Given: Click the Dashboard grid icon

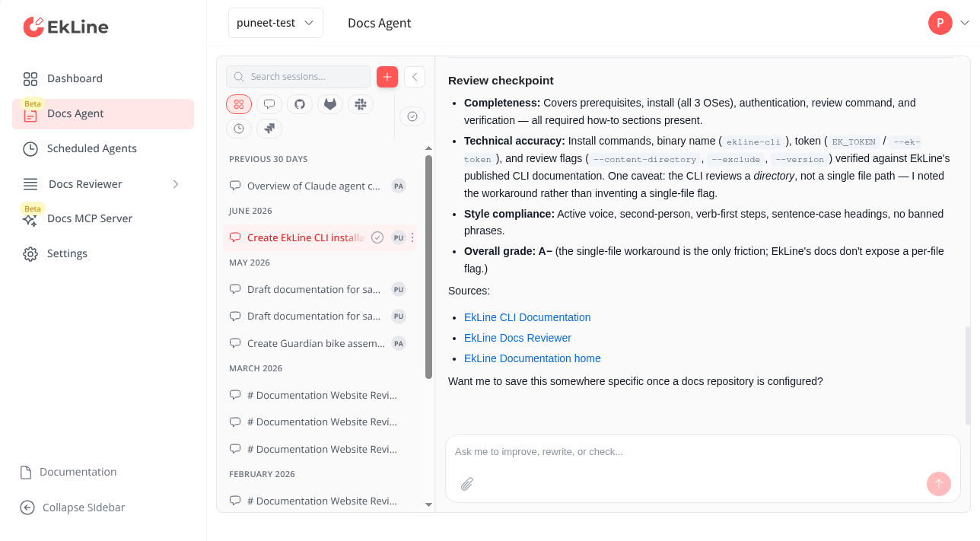Looking at the screenshot, I should coord(30,79).
